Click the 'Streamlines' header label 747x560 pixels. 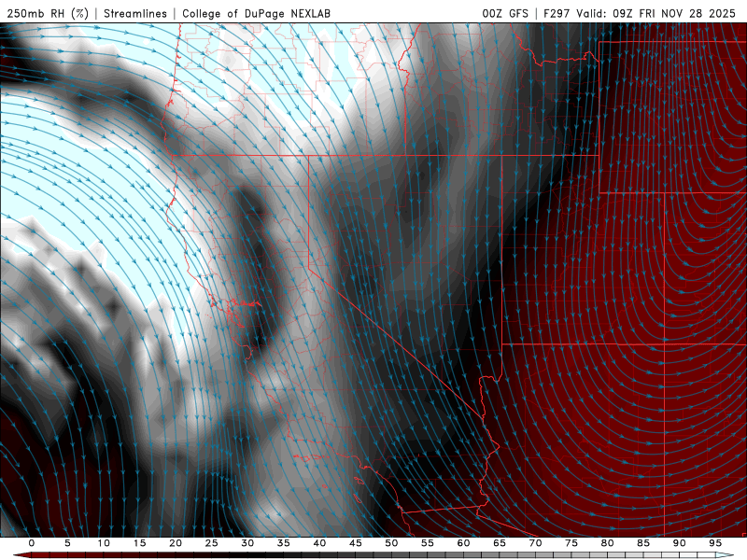pos(135,14)
